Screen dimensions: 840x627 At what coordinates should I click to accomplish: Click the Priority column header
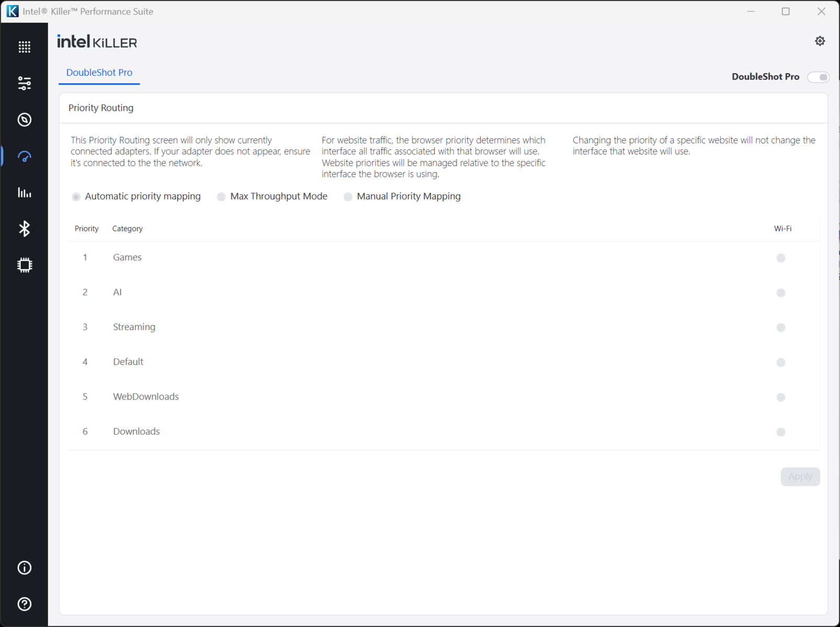87,229
